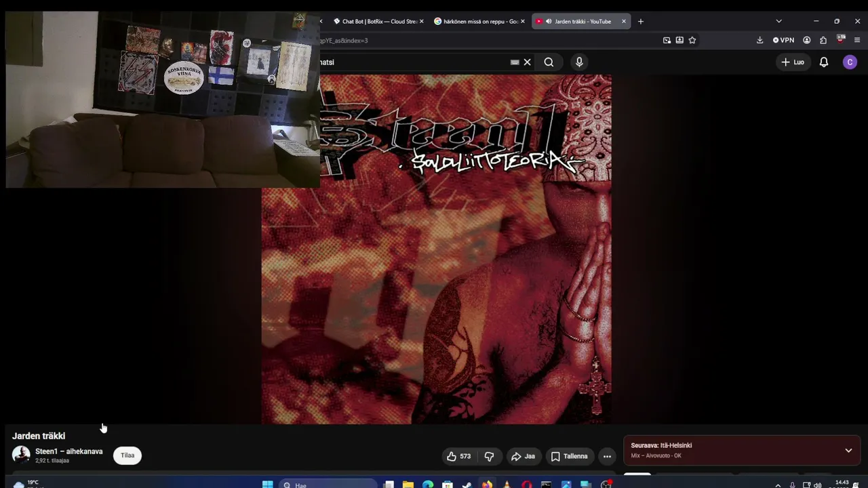Close the Chat Bot | BotRix tab

click(421, 22)
